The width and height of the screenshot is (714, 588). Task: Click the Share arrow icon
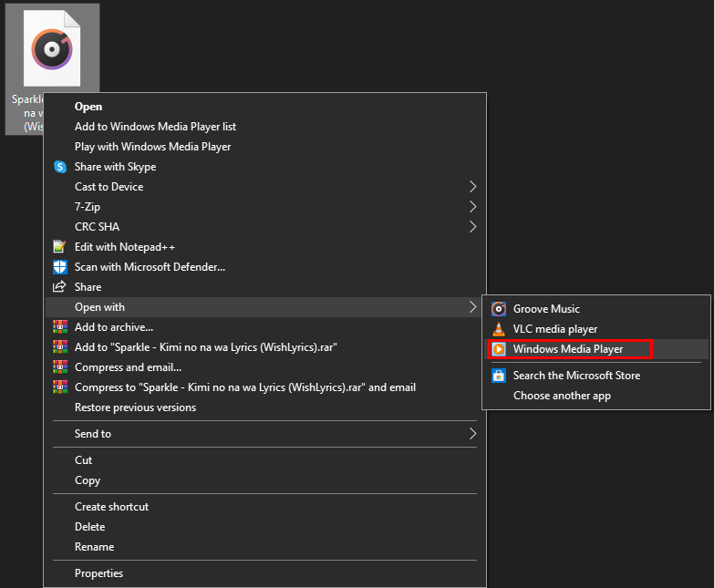click(59, 287)
